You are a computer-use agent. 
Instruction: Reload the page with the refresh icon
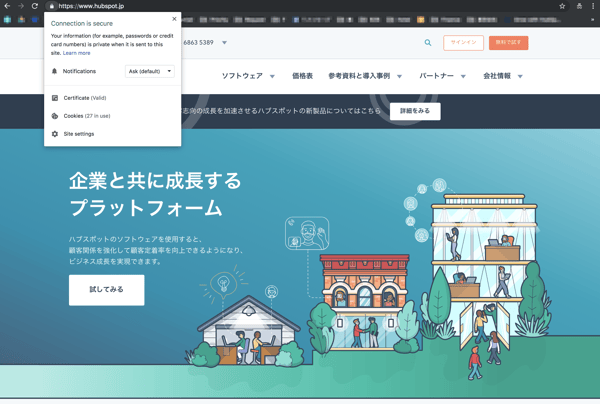coord(35,6)
